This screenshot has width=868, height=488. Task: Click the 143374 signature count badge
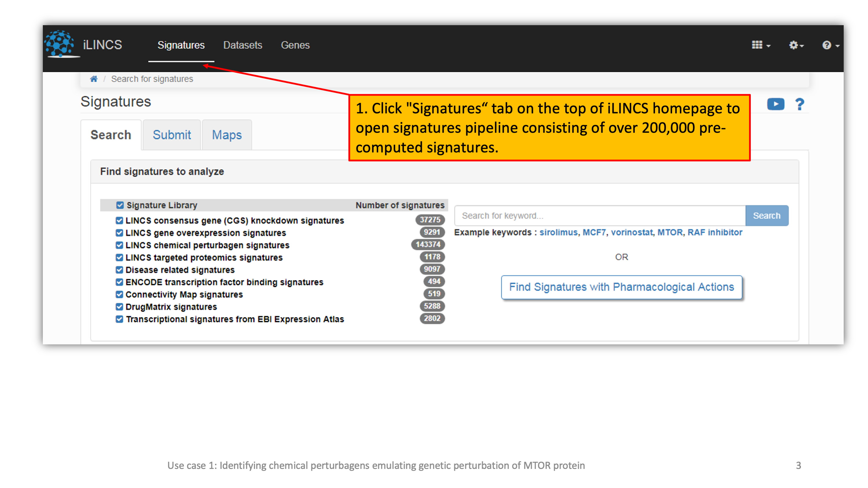tap(428, 244)
